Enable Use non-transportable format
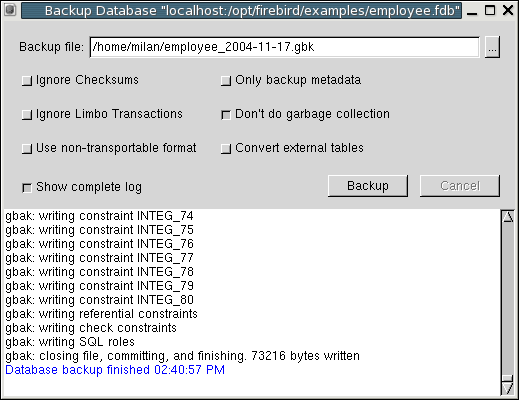 pos(27,149)
